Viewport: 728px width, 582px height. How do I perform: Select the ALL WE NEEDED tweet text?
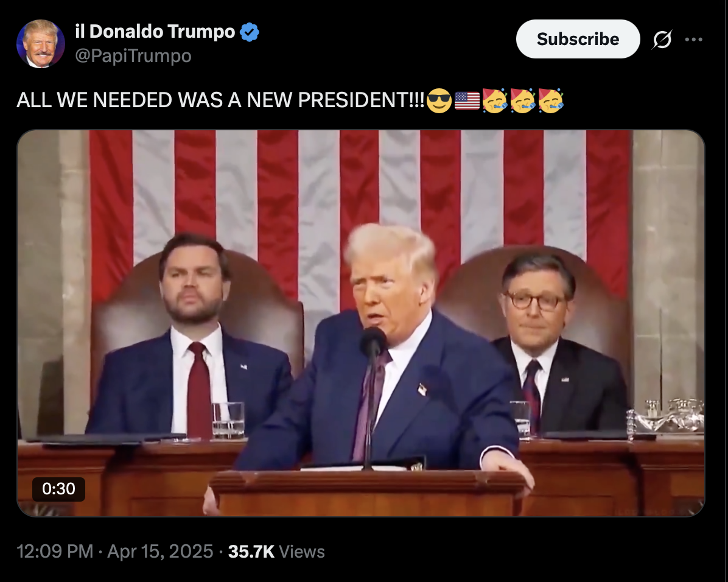pos(220,100)
